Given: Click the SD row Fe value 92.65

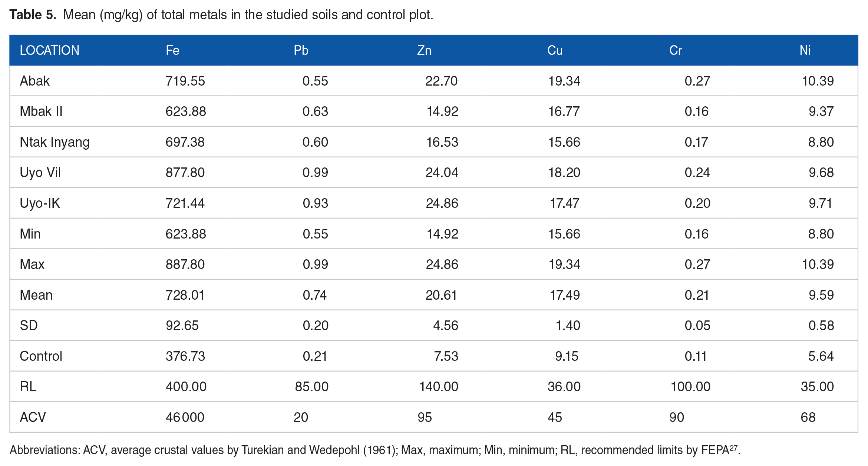Looking at the screenshot, I should [182, 326].
